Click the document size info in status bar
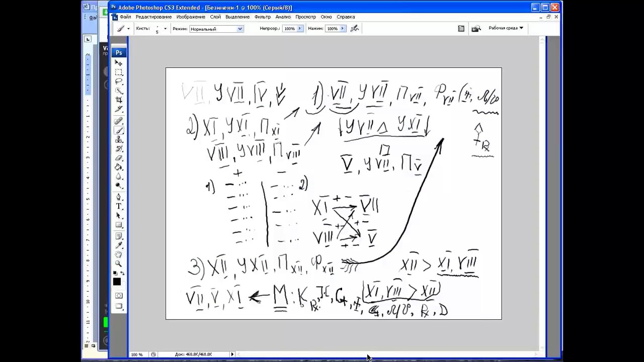The height and width of the screenshot is (362, 644). click(x=194, y=354)
